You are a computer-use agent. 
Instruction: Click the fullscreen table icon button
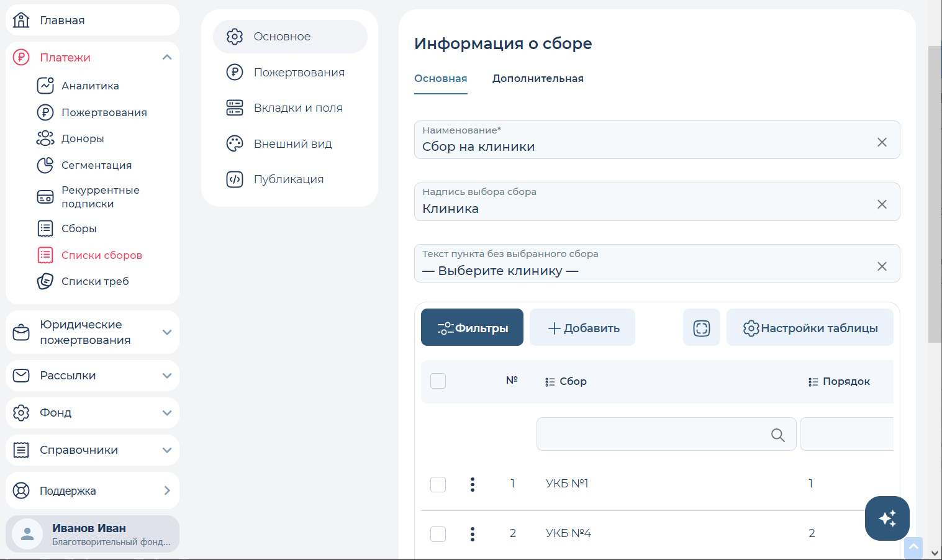click(702, 327)
